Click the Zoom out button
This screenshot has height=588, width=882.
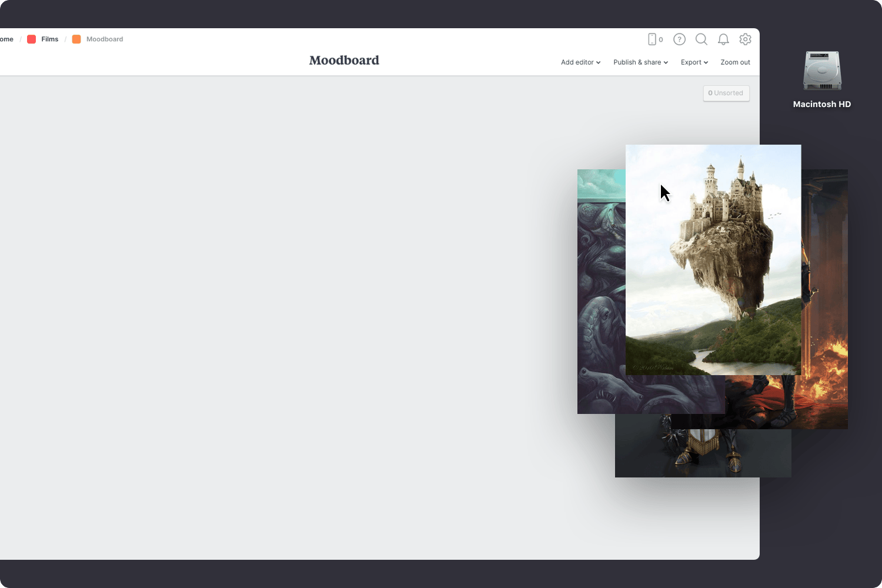(735, 62)
